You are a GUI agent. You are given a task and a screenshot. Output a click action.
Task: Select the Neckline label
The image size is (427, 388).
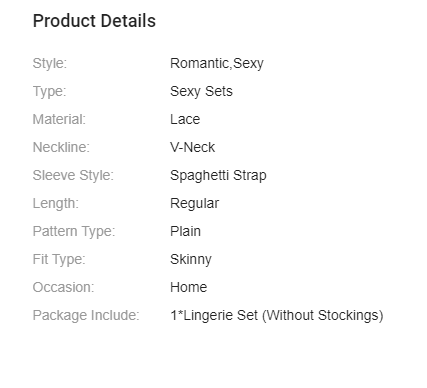pyautogui.click(x=61, y=147)
